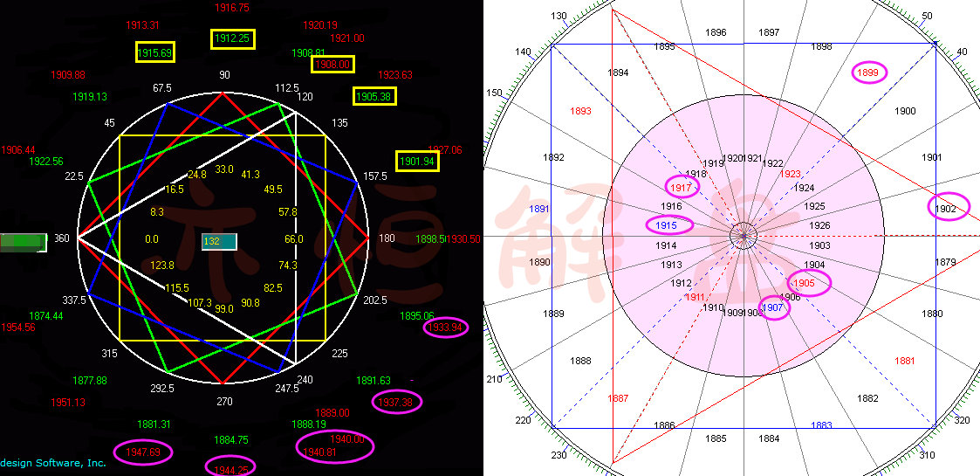
Task: Click the yellow inner value 0.0
Action: click(x=152, y=239)
